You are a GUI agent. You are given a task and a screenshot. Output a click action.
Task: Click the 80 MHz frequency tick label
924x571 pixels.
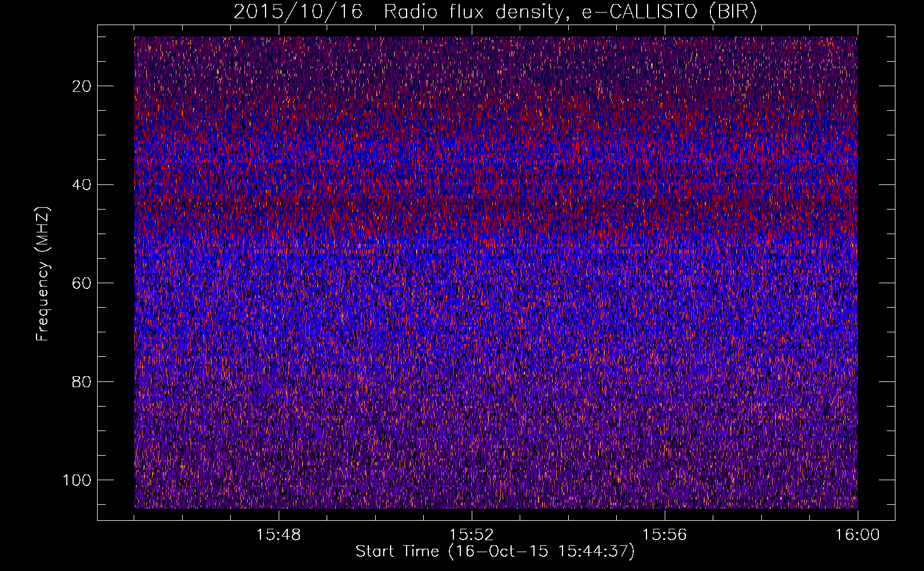click(x=82, y=381)
